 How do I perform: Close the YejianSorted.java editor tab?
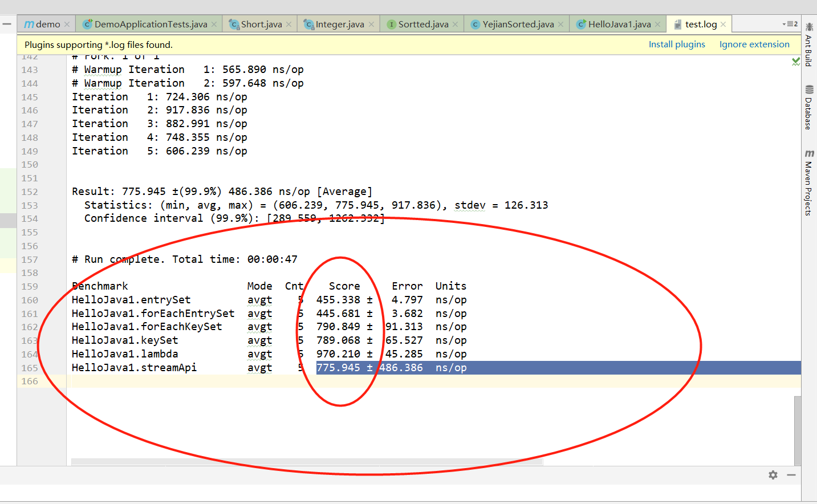(560, 25)
